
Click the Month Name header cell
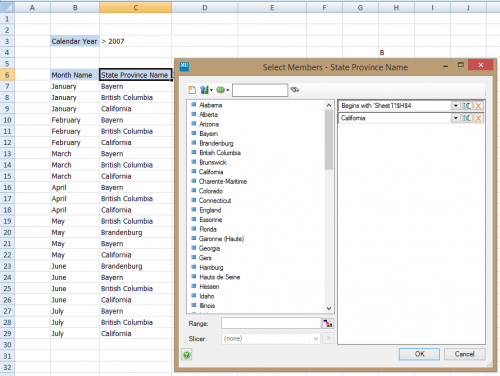(x=75, y=75)
